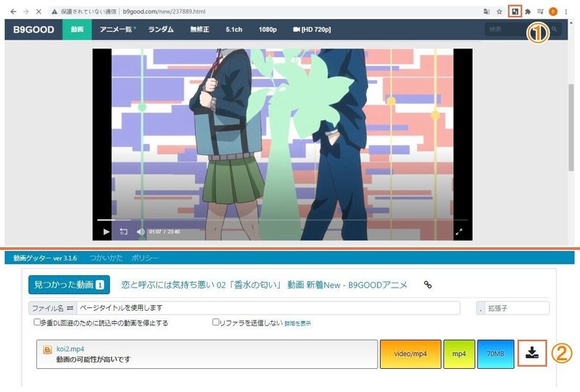Open the page title link 恋と呼ぶには気持ち悪い
Image resolution: width=580 pixels, height=392 pixels.
point(264,285)
